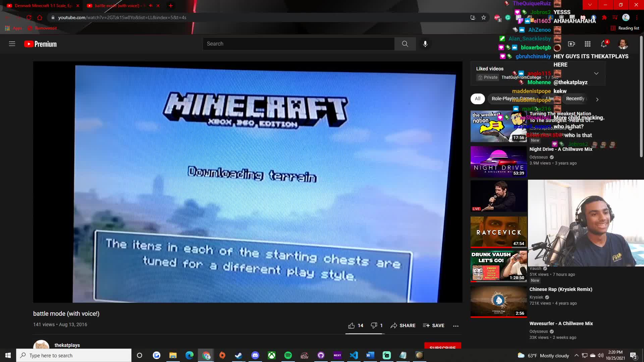
Task: Open Spotify from the taskbar
Action: pos(288,355)
